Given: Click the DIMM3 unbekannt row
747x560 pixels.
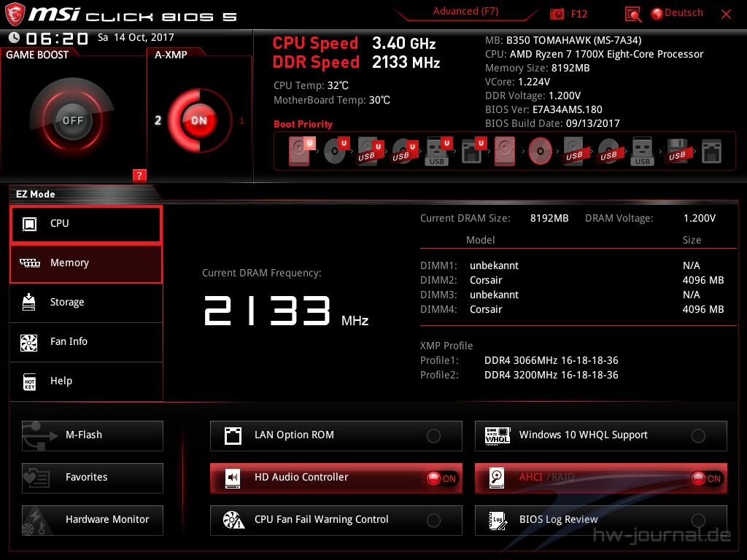Looking at the screenshot, I should click(560, 295).
